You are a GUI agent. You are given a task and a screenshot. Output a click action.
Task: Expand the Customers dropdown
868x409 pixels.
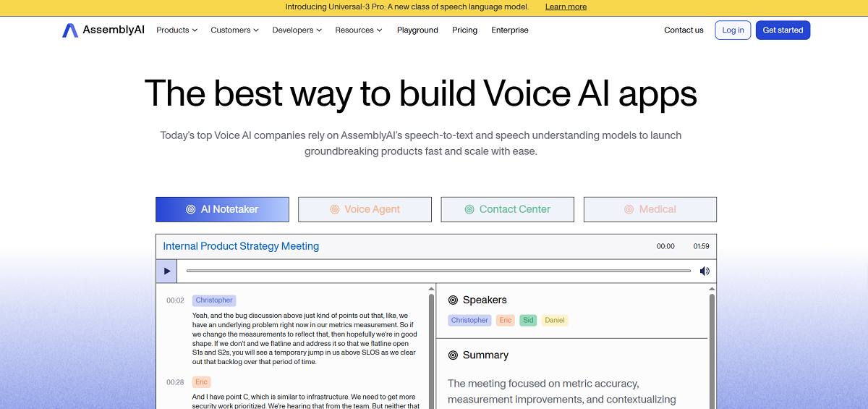point(235,30)
